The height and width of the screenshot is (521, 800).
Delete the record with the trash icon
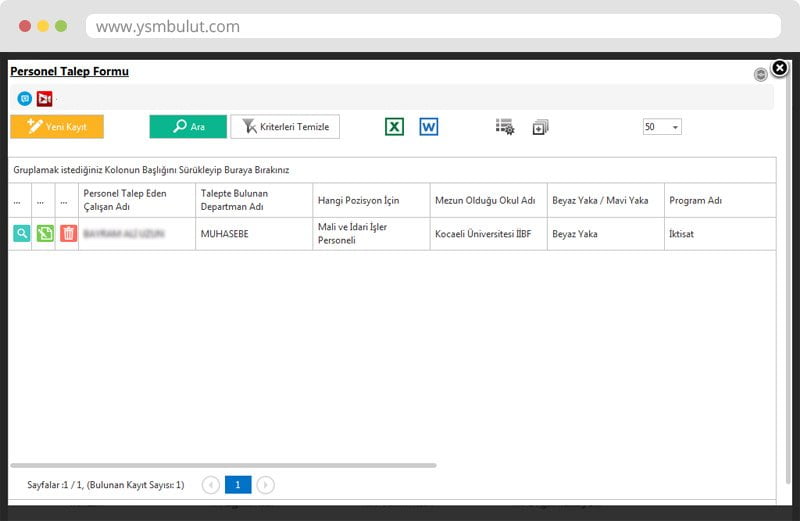tap(68, 233)
